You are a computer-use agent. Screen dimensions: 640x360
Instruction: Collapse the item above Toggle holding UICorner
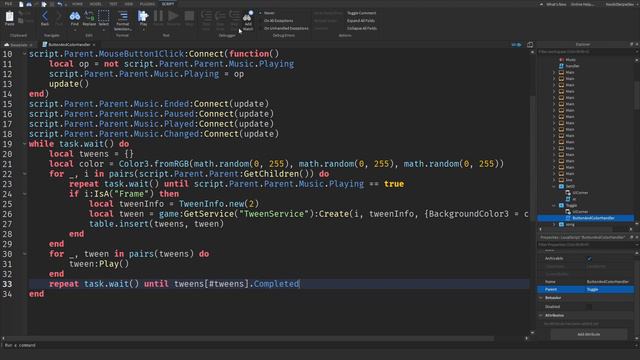coord(554,186)
